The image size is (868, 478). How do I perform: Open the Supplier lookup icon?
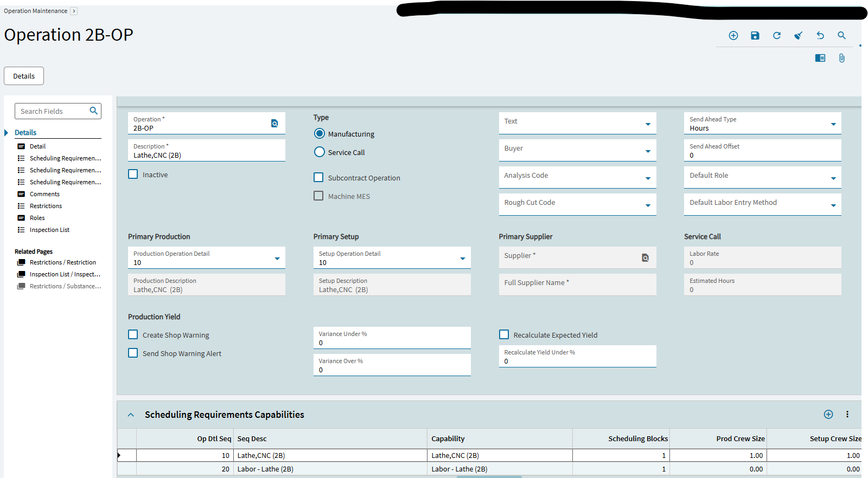[646, 258]
